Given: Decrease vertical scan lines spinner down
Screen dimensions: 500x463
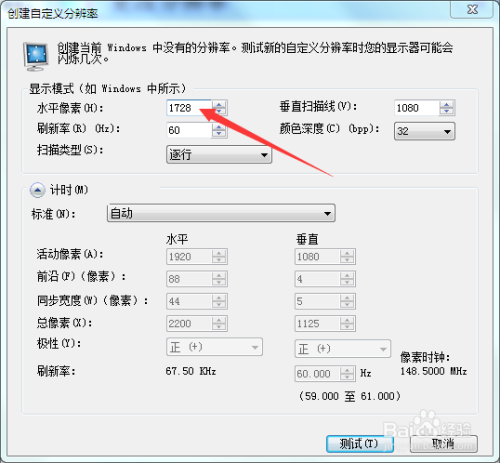Looking at the screenshot, I should click(447, 112).
